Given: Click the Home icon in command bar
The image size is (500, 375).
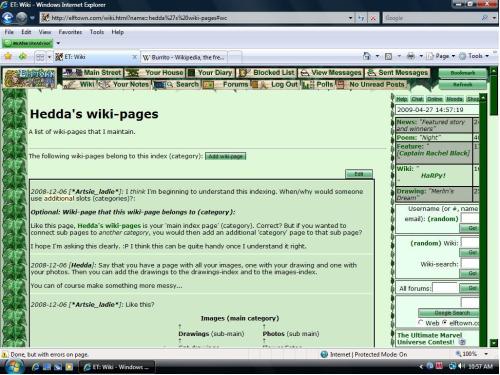Looking at the screenshot, I should 367,56.
